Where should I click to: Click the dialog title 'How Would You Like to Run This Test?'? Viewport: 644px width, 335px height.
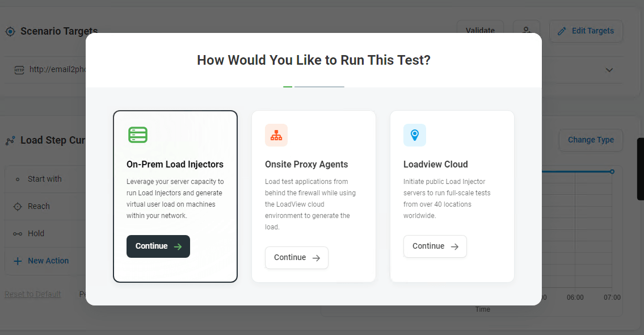(x=314, y=60)
